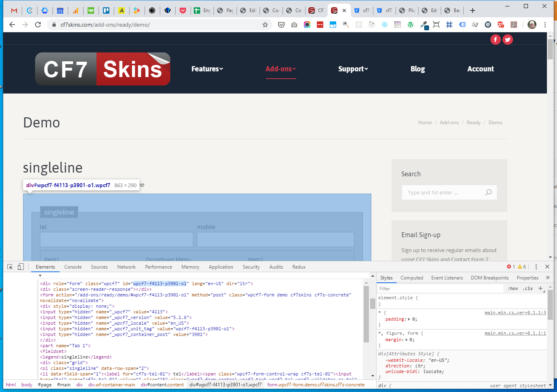This screenshot has width=557, height=392.
Task: Toggle .cls element classes panel
Action: [x=528, y=289]
